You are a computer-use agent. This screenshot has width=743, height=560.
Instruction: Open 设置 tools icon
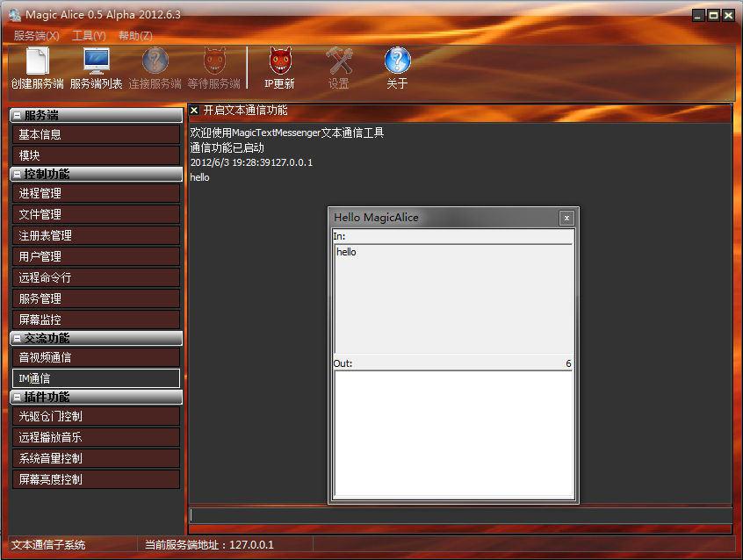[x=339, y=61]
